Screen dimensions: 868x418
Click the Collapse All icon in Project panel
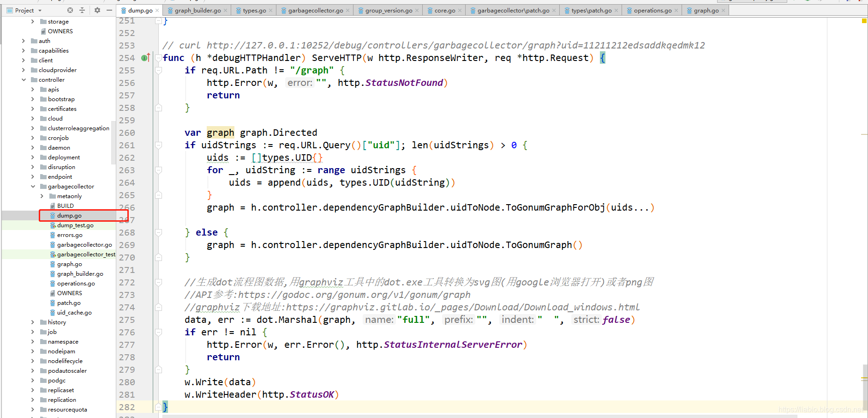82,10
